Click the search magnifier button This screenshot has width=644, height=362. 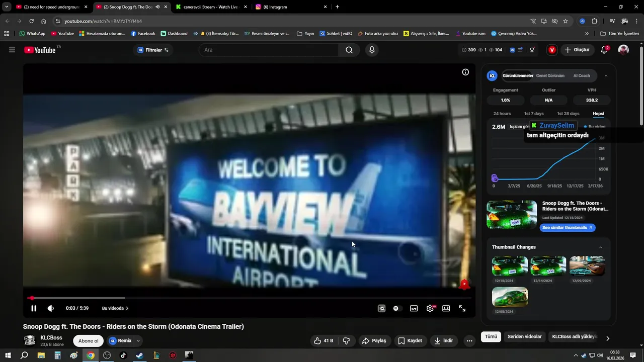coord(349,50)
